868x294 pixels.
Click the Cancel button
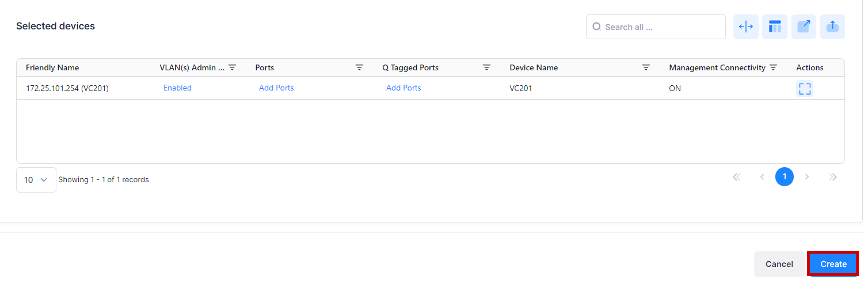tap(779, 264)
